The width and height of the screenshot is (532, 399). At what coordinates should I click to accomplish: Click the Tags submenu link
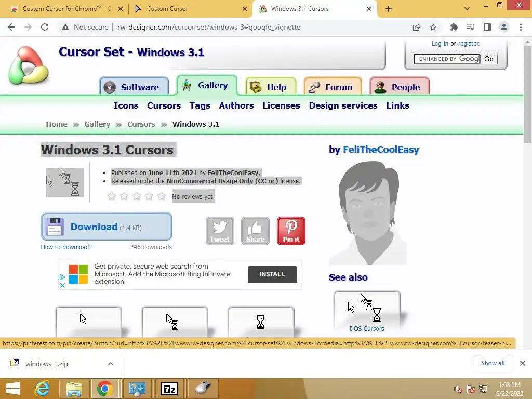(200, 105)
